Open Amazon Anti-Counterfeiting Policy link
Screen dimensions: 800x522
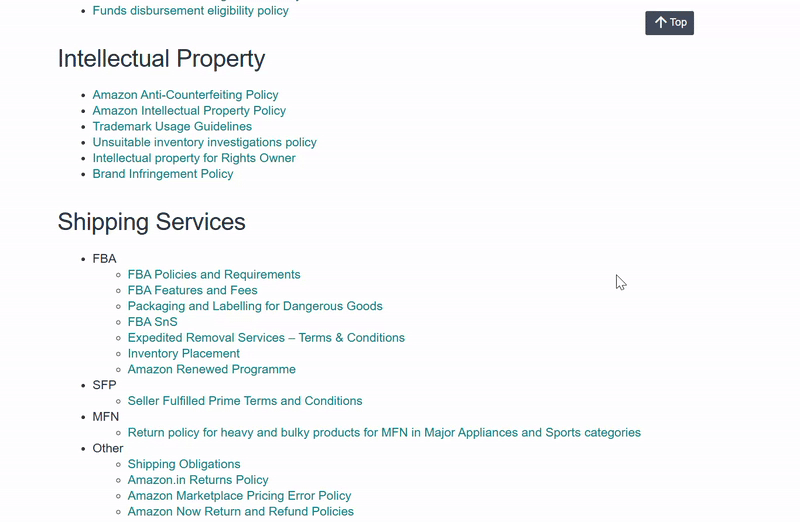[185, 95]
